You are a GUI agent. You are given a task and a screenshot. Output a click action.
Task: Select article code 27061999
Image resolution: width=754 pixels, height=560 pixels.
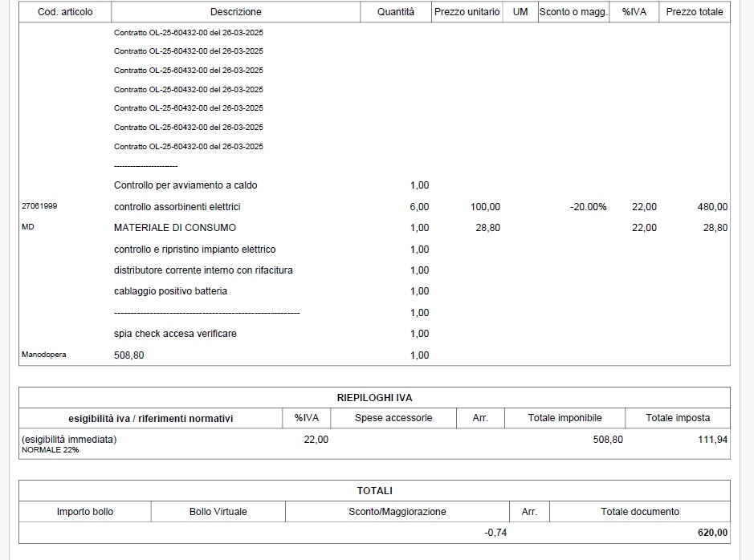click(x=39, y=206)
